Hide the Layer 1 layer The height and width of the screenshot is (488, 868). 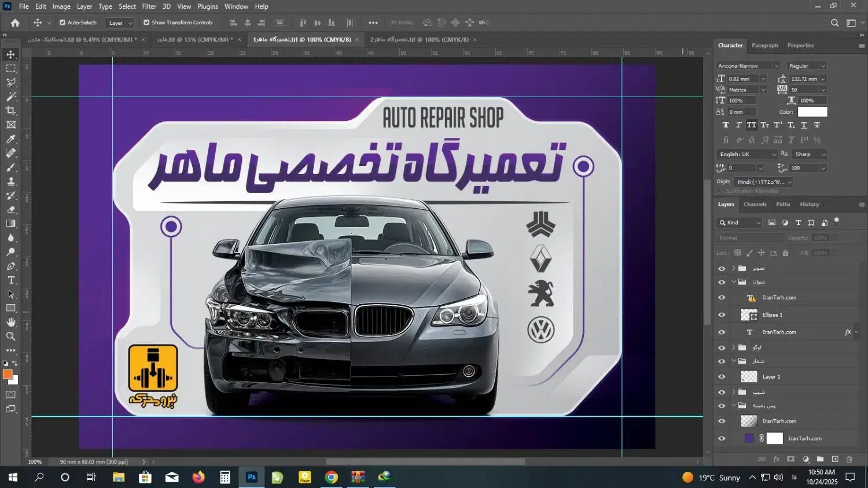point(721,376)
